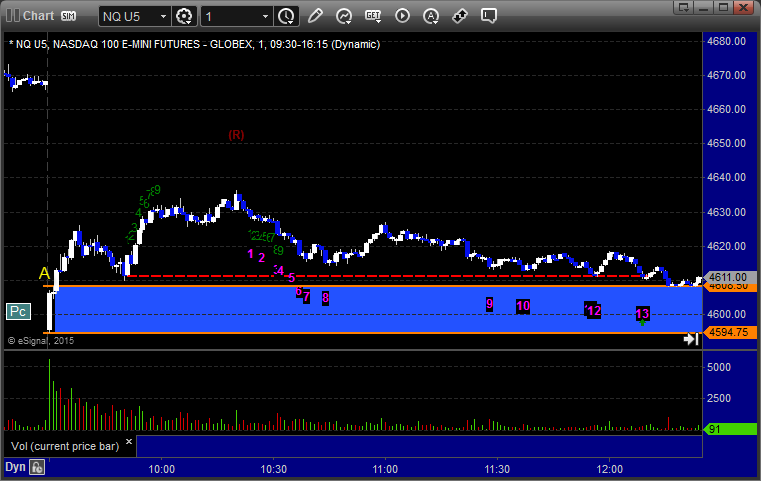Viewport: 761px width, 481px height.
Task: Click the 4611.00 current price tag
Action: point(730,277)
